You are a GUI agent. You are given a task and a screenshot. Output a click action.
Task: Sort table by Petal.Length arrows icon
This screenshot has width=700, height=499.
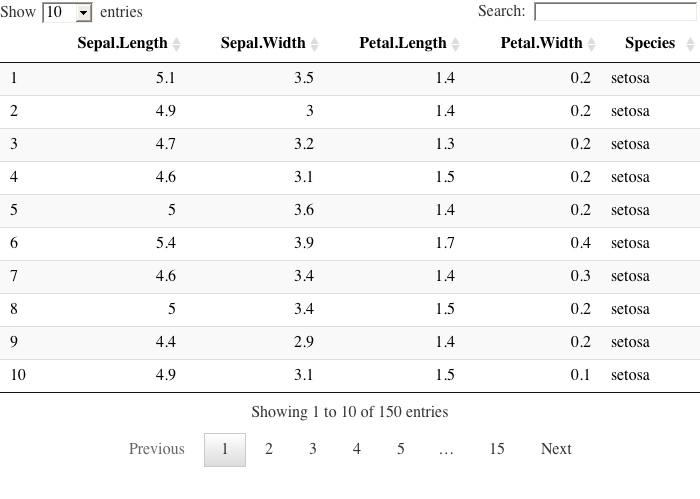point(456,44)
